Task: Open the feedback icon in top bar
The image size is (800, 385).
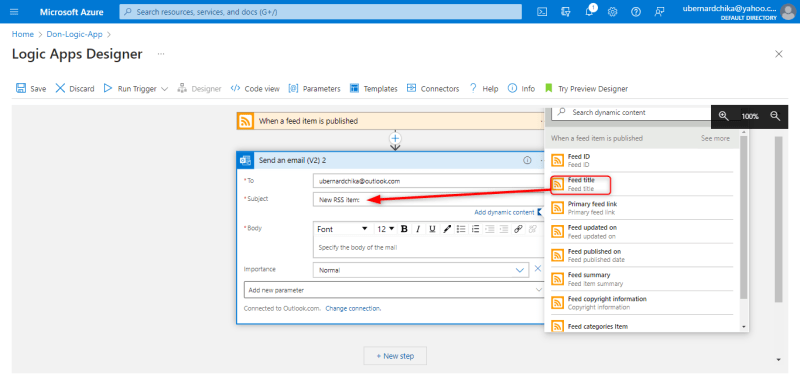Action: pos(660,12)
